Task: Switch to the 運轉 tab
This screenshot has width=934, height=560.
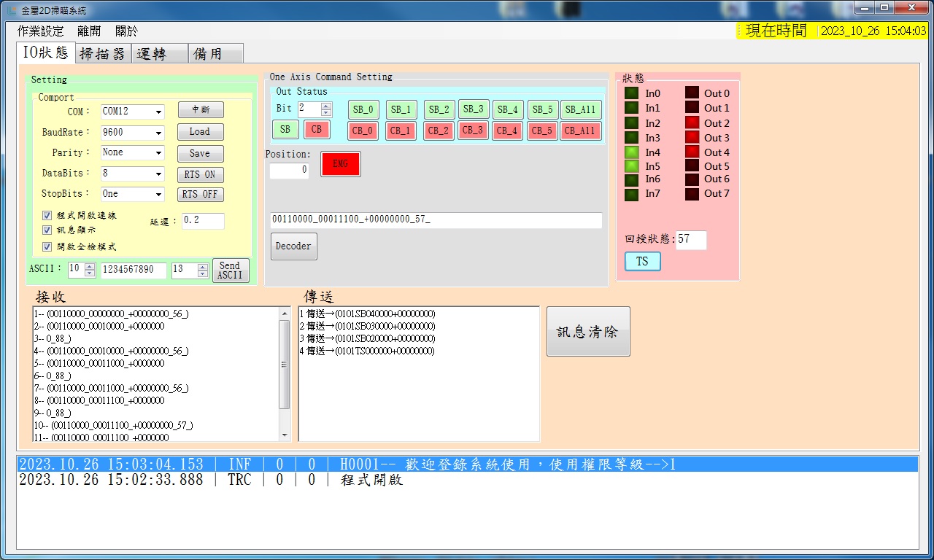Action: pyautogui.click(x=159, y=54)
